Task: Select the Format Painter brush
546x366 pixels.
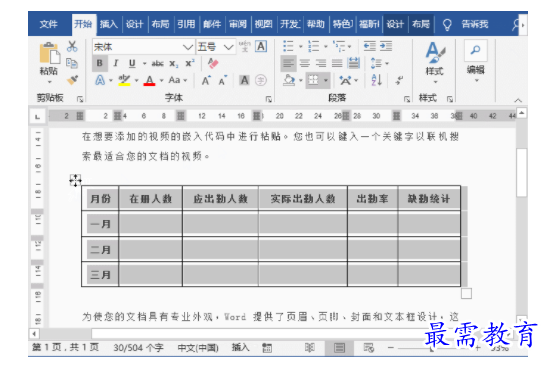Action: 72,80
